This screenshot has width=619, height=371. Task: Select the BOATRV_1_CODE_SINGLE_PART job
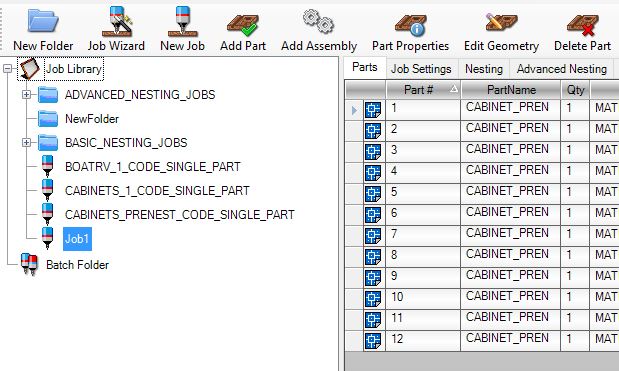(152, 167)
